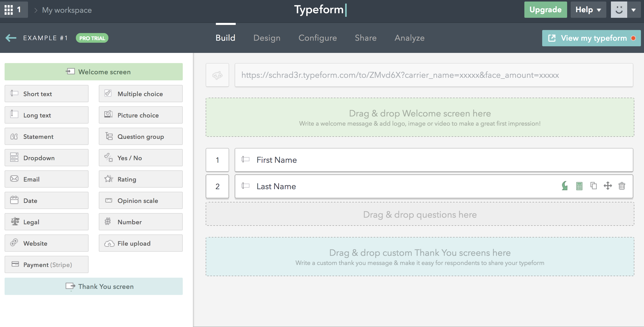Click the Short text icon
The image size is (644, 327).
14,93
